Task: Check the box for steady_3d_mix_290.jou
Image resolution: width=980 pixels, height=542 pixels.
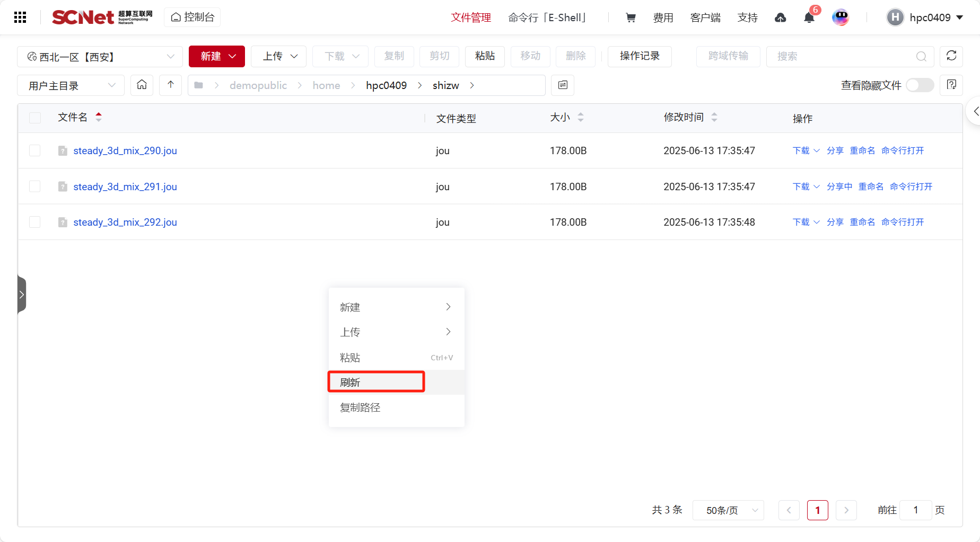Action: [35, 150]
